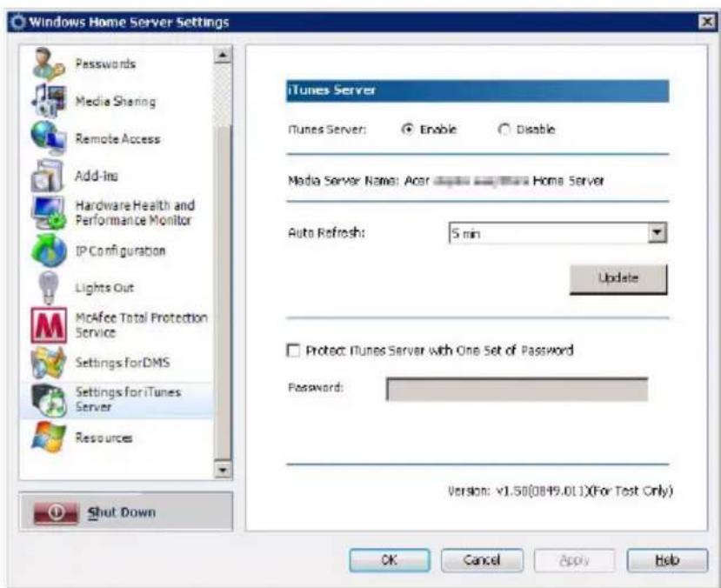
Task: Select the Add-ins category label
Action: (x=97, y=176)
